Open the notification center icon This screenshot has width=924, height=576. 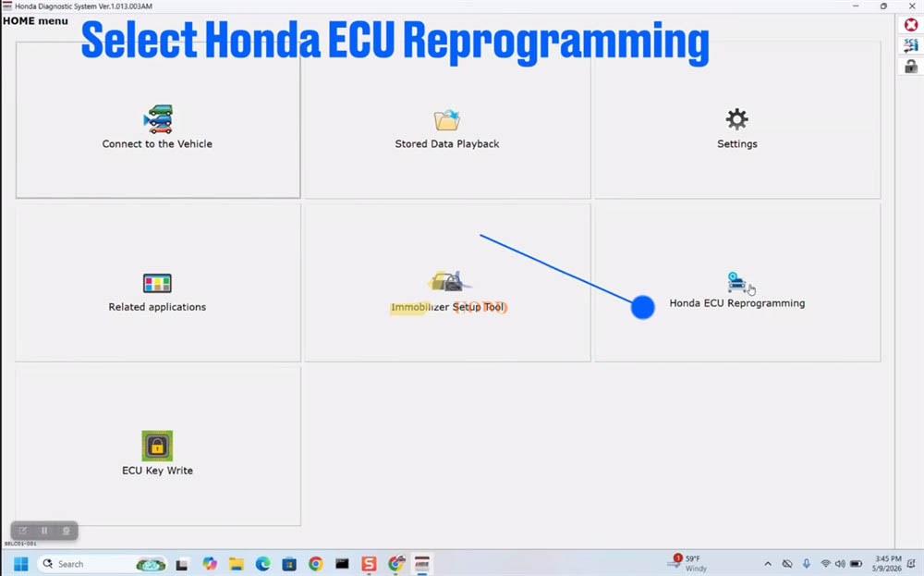tap(913, 564)
